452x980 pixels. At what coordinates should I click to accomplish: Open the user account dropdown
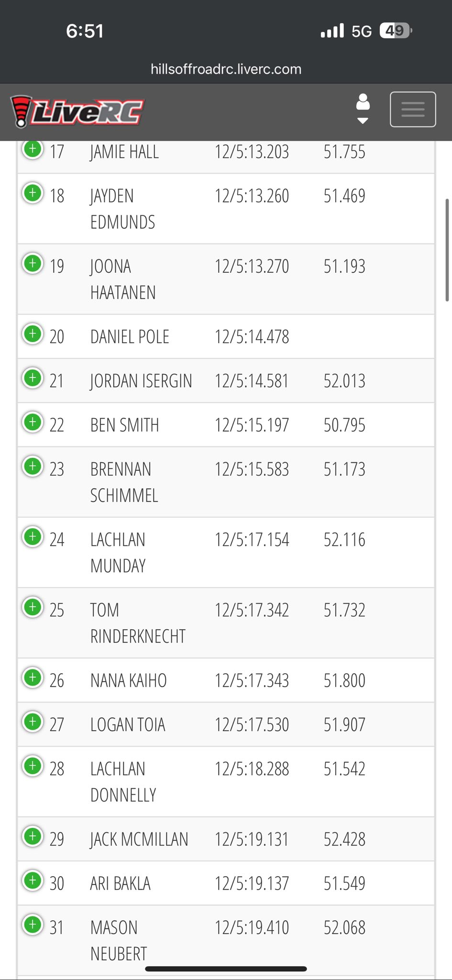(x=363, y=109)
